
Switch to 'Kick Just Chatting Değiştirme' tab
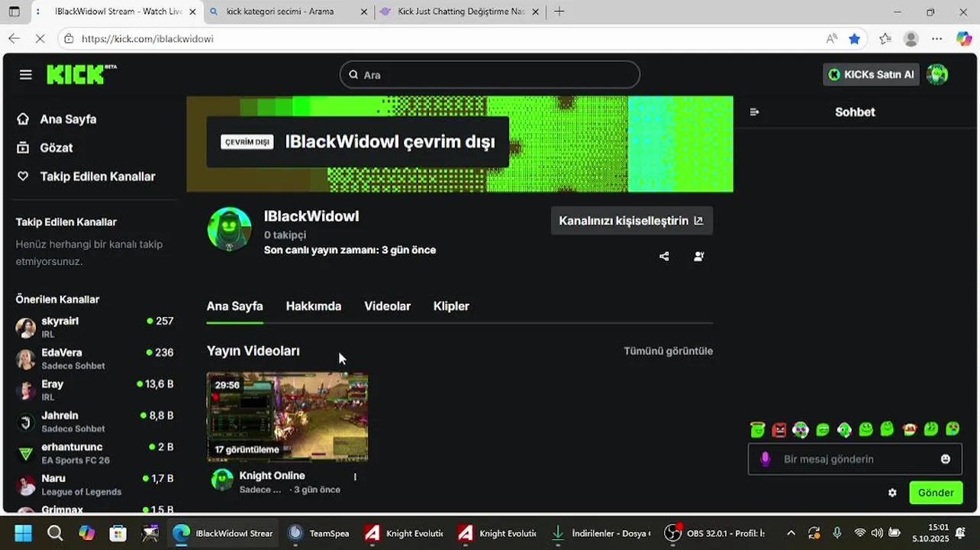[x=459, y=11]
